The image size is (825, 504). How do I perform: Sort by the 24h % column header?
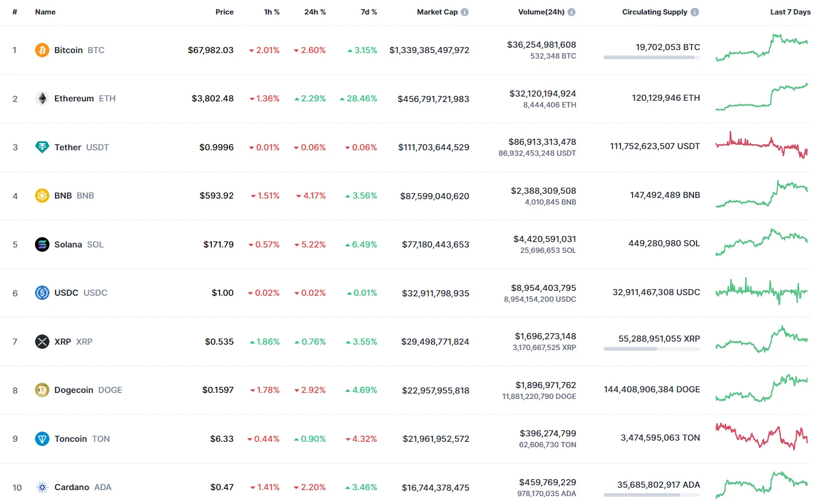tap(315, 12)
